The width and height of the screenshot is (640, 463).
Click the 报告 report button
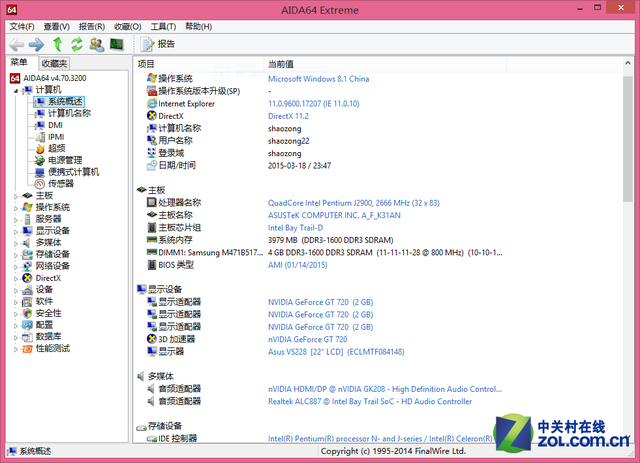coord(158,44)
